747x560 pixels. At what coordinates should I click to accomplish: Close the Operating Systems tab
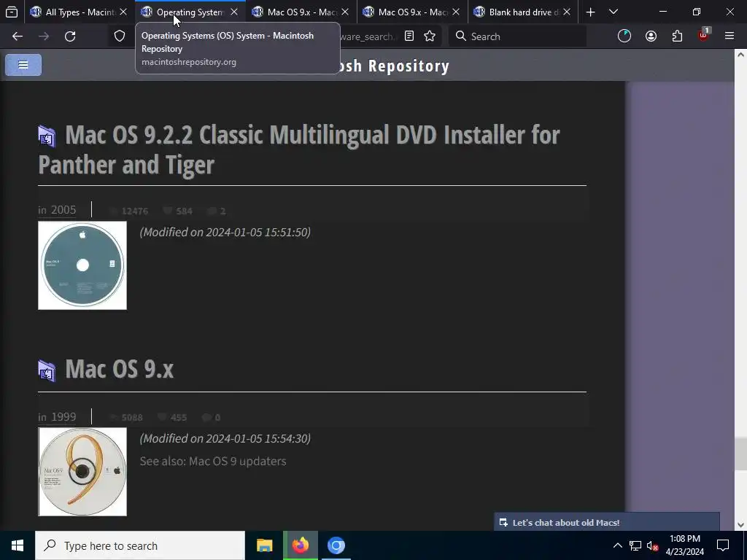(x=234, y=12)
